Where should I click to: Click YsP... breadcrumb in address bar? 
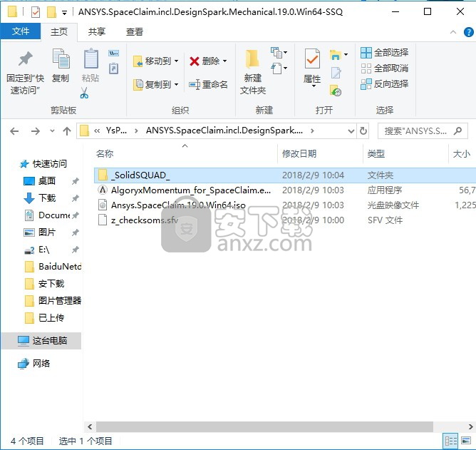point(116,131)
